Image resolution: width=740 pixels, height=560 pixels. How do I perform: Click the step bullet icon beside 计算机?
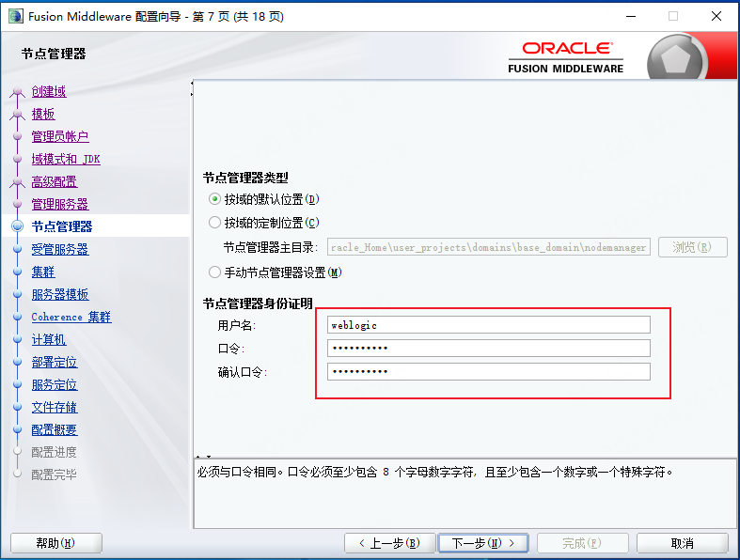tap(18, 340)
